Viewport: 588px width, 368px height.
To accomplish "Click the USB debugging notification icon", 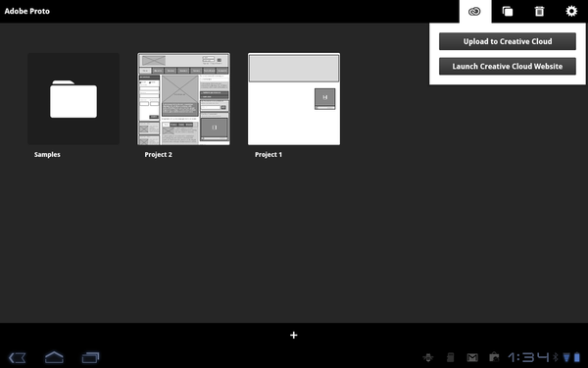I will coord(428,357).
